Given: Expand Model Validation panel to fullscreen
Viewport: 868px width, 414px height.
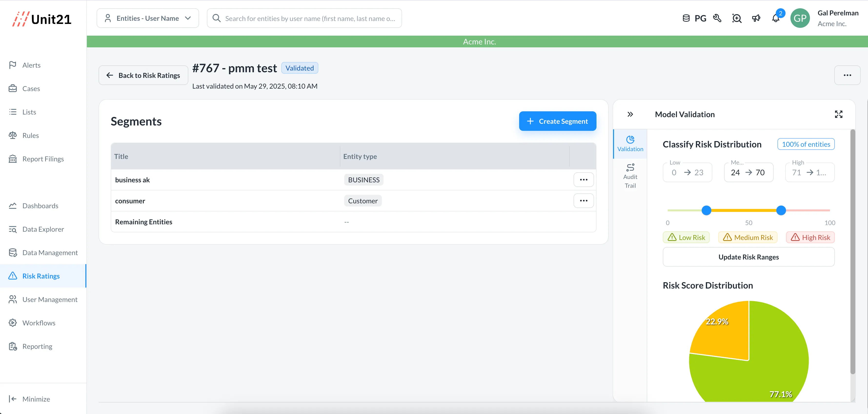Looking at the screenshot, I should coord(838,114).
